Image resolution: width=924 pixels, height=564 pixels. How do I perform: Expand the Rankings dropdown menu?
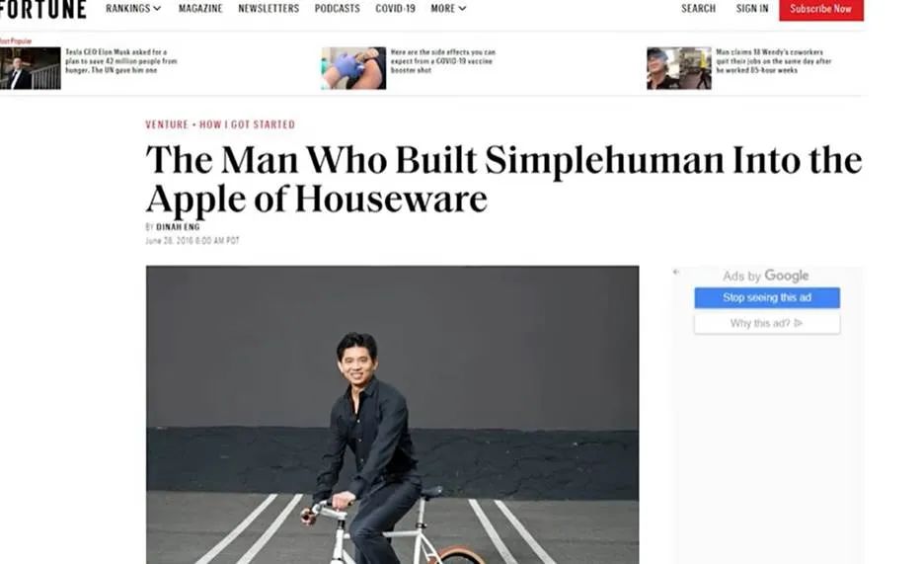click(x=133, y=8)
